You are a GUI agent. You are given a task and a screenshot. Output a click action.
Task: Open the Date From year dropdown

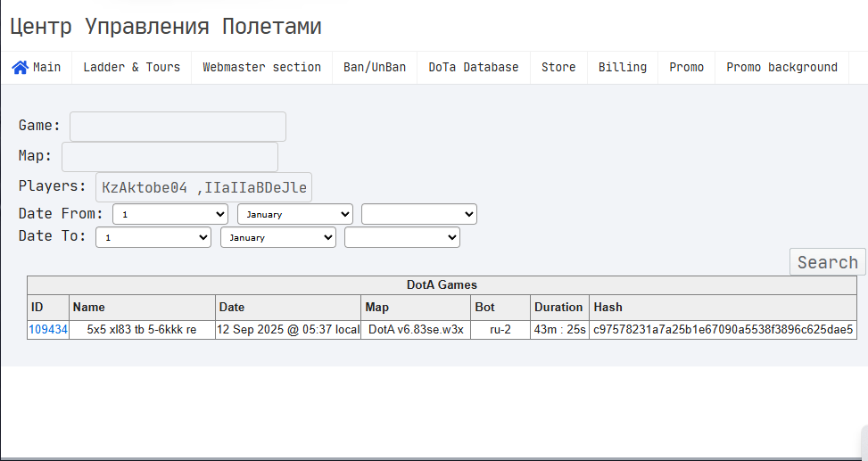[x=419, y=214]
